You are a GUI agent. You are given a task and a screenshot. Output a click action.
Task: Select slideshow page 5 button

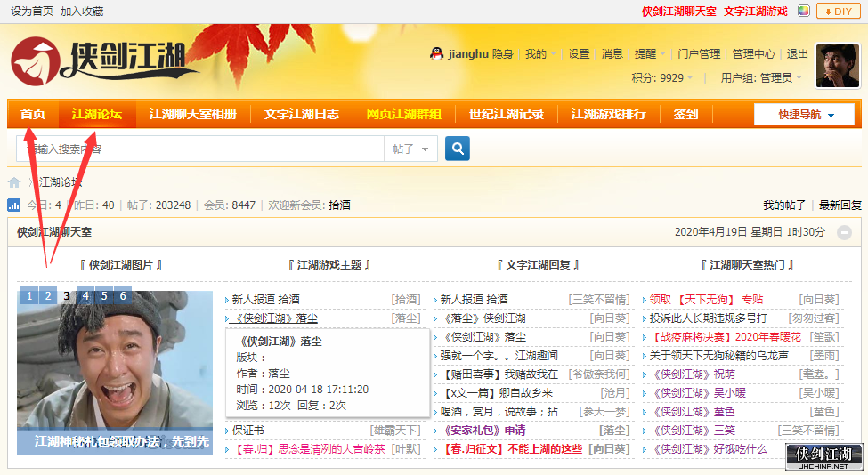click(x=104, y=296)
